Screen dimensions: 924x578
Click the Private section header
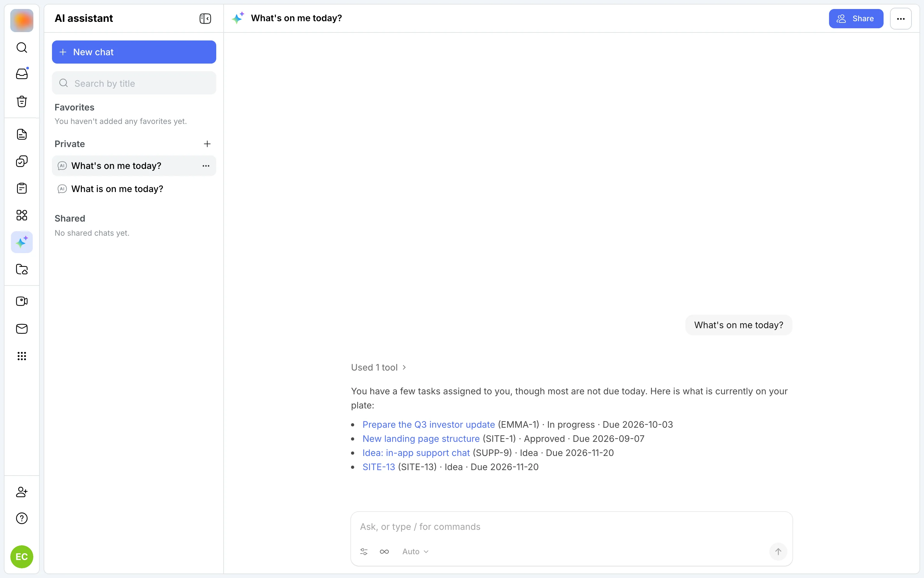coord(70,144)
